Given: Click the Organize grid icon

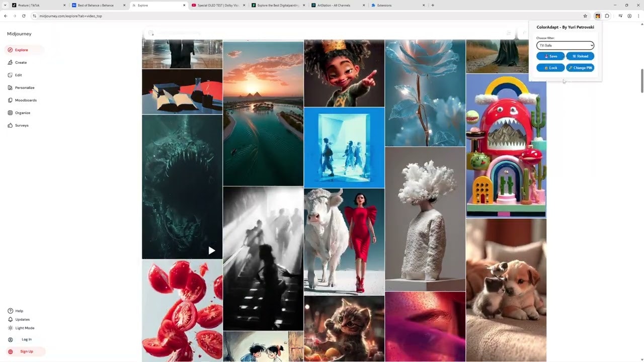Looking at the screenshot, I should coord(11,113).
